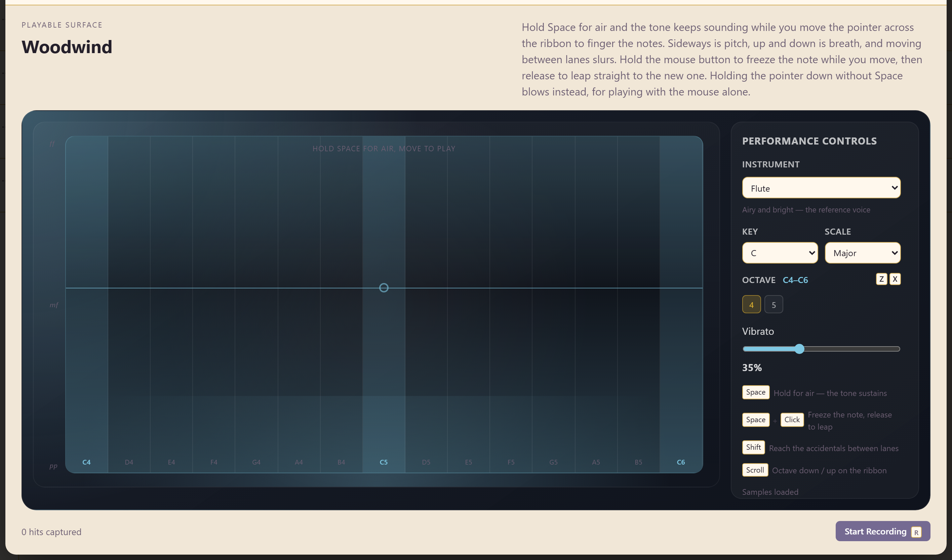Click the 'pp' dynamics label

point(53,466)
